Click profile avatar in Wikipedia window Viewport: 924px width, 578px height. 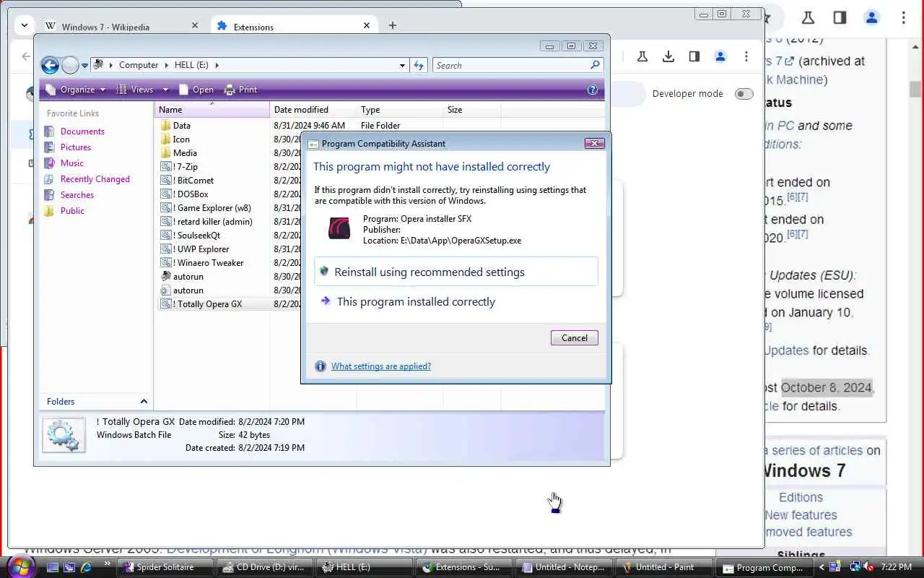[871, 18]
